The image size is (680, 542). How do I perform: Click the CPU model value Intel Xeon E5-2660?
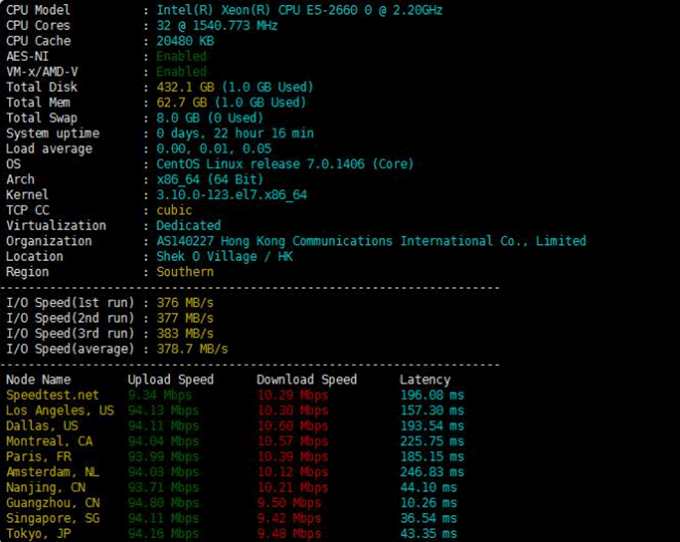tap(299, 10)
